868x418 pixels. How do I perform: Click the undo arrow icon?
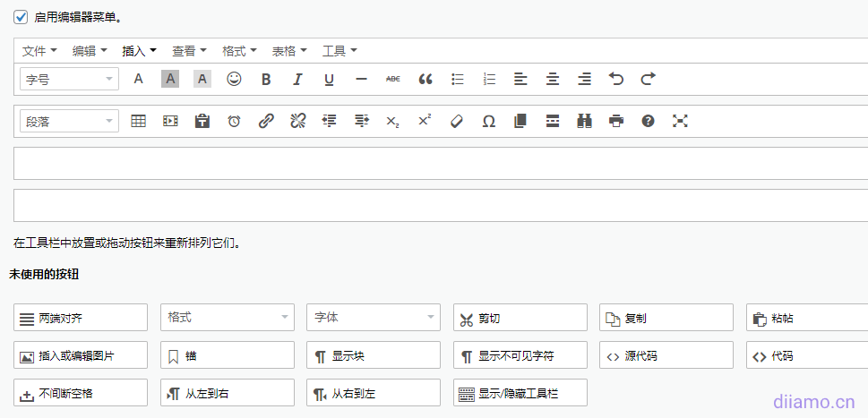[x=616, y=79]
